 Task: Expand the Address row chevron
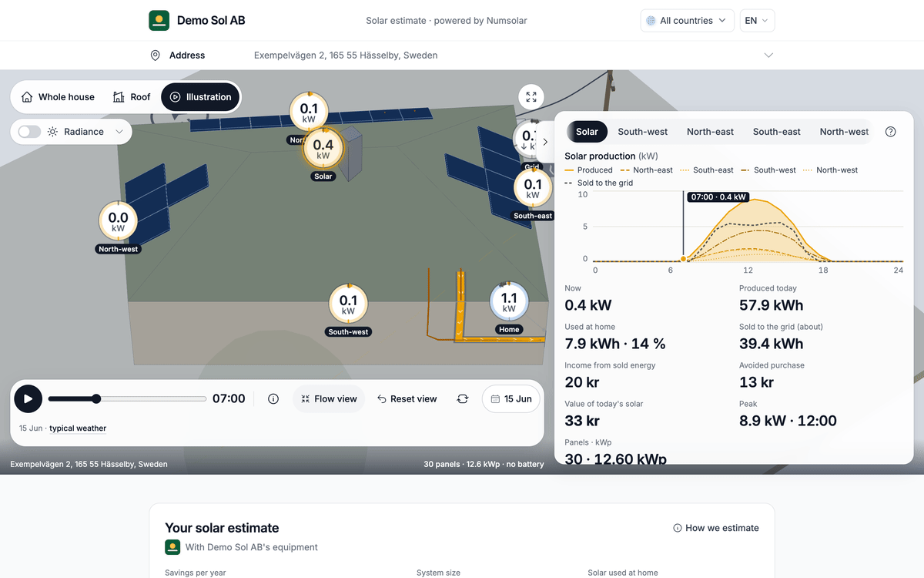point(768,55)
